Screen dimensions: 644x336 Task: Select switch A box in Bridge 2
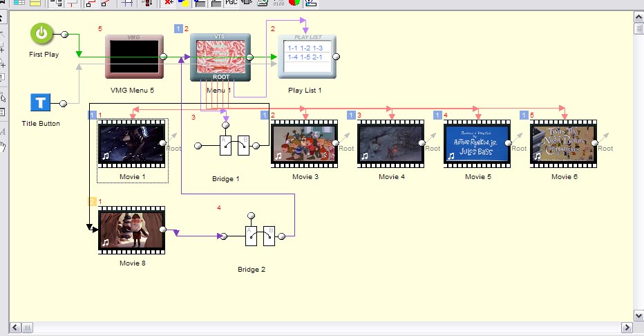coord(251,236)
